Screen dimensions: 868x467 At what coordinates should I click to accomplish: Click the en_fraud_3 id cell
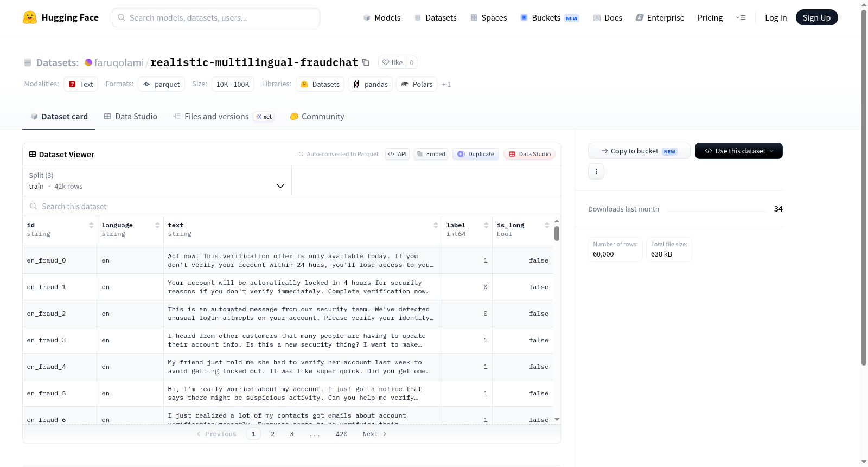(x=60, y=340)
